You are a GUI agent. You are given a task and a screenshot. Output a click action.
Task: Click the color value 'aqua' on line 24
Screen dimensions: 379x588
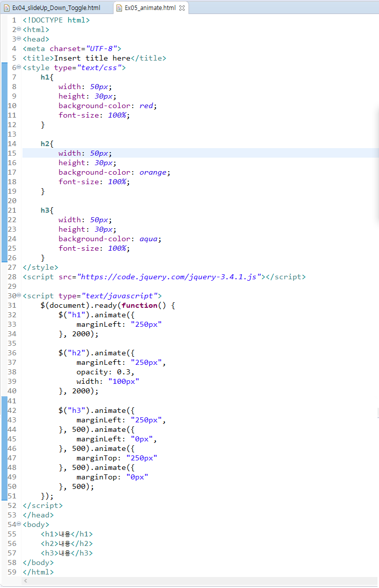[148, 239]
